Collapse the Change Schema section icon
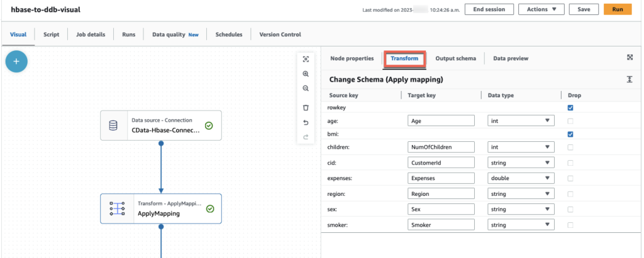644x258 pixels. 629,80
